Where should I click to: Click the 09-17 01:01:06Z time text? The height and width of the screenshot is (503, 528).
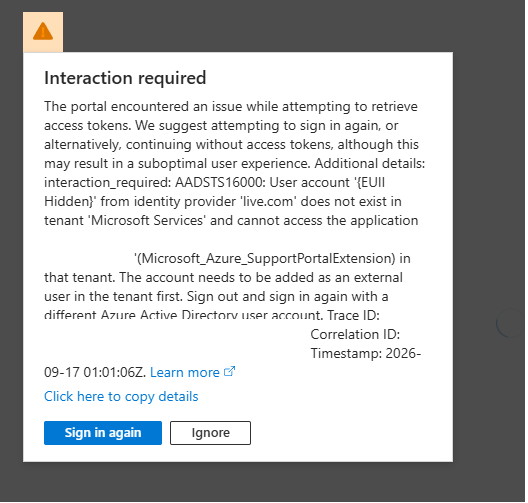click(x=95, y=373)
